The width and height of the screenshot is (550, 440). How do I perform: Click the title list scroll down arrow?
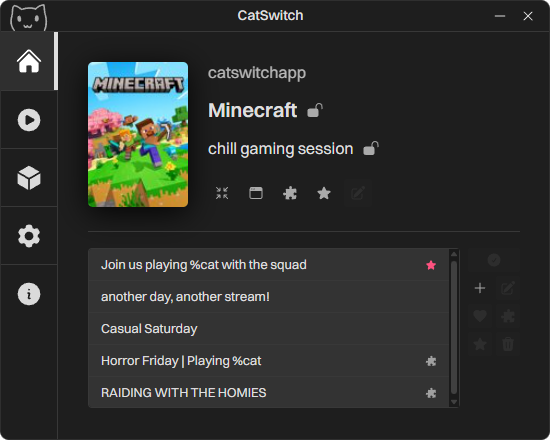click(454, 402)
